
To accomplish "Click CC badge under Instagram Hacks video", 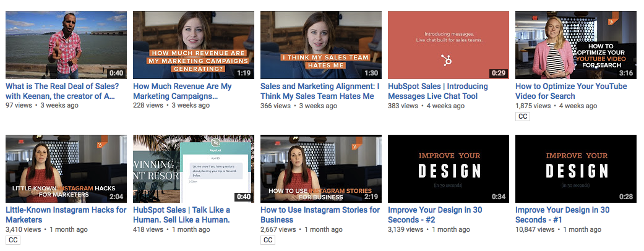I will click(x=13, y=240).
